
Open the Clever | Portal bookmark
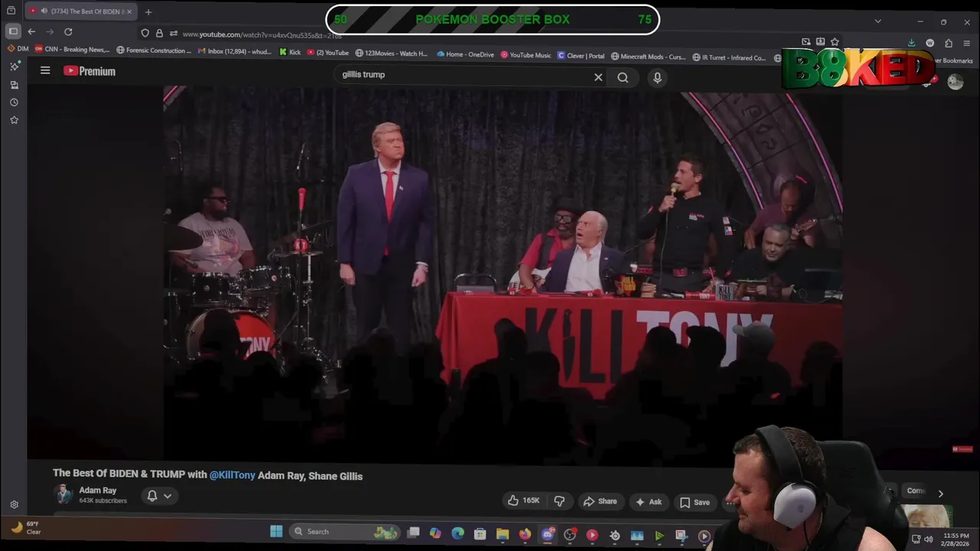point(581,56)
